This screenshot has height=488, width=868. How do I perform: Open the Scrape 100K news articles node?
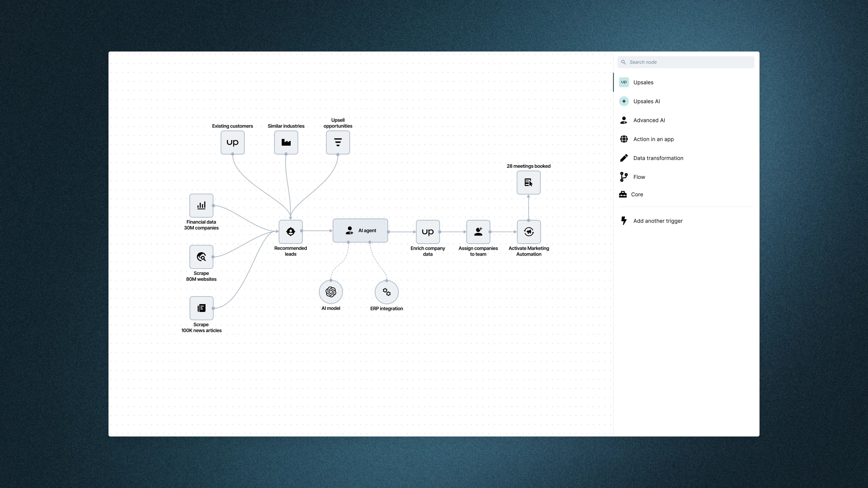201,308
